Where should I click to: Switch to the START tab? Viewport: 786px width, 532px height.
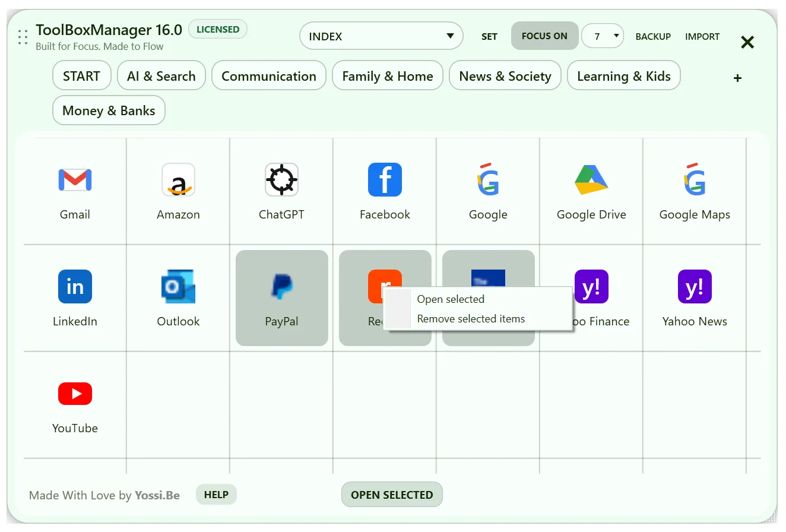[82, 76]
